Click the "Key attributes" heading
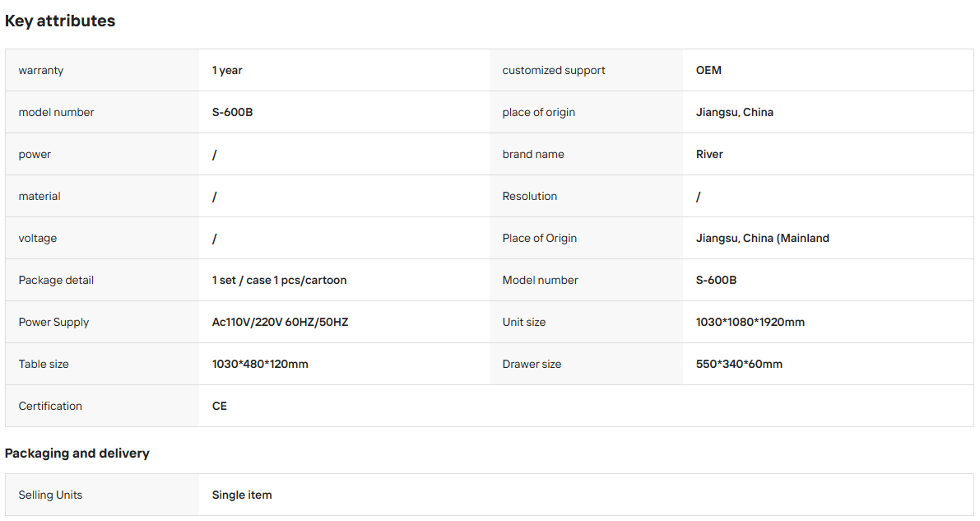The height and width of the screenshot is (521, 980). pos(60,21)
